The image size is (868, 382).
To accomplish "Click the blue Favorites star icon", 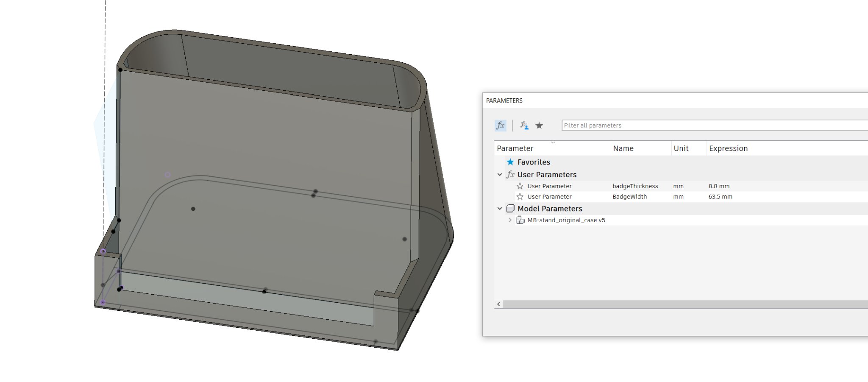I will point(510,162).
